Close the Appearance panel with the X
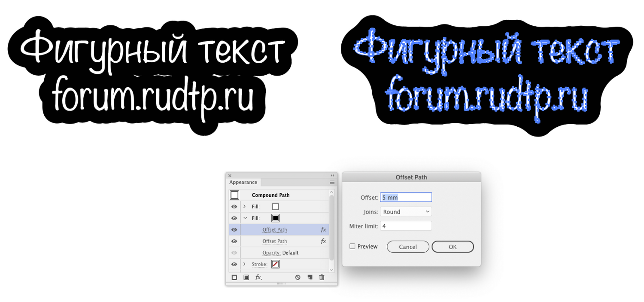 click(230, 176)
